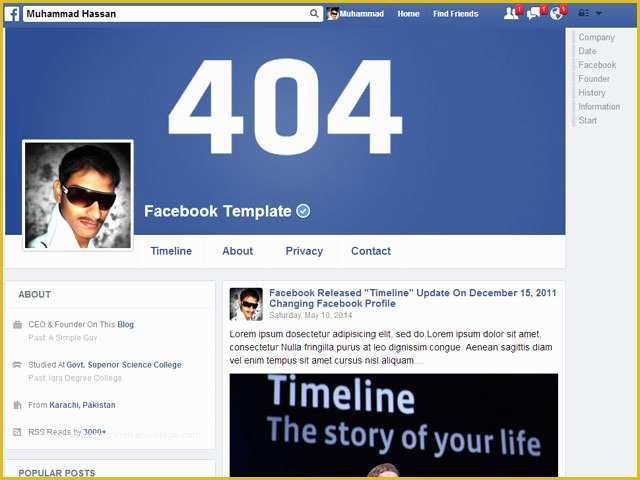Select Date in the right sidebar
This screenshot has width=640, height=480.
click(x=587, y=51)
